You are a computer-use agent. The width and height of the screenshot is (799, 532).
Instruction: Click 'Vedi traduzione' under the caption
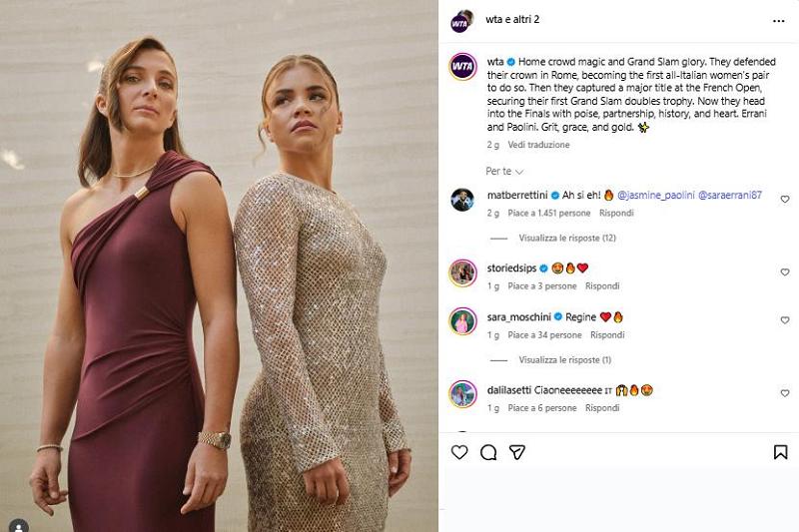pos(538,145)
